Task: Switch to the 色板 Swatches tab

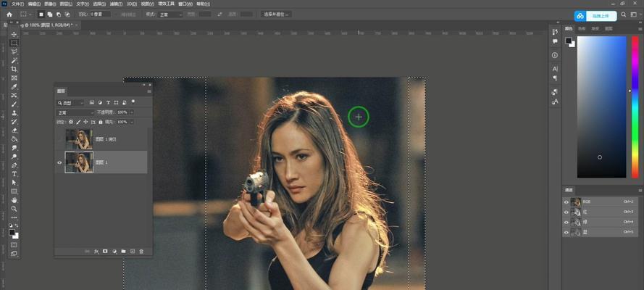Action: tap(582, 29)
